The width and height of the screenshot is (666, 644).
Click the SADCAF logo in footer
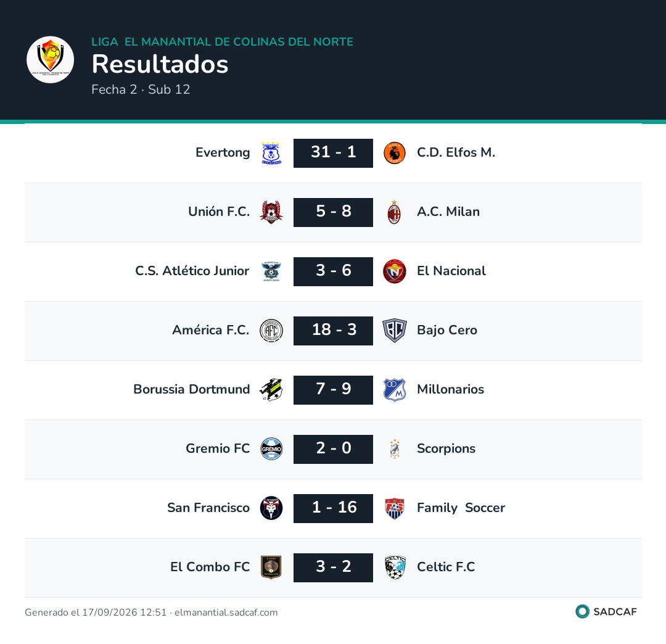[x=606, y=612]
